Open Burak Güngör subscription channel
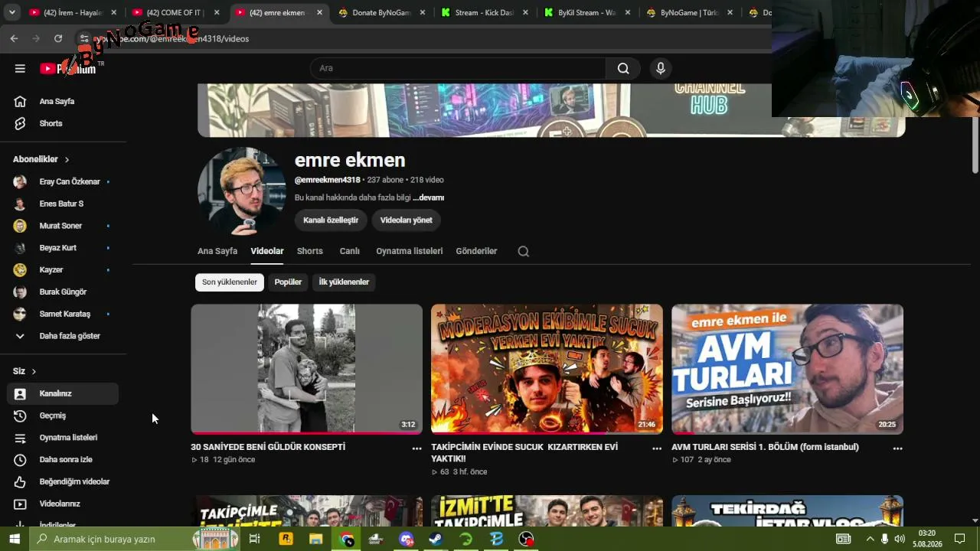The image size is (980, 551). (x=63, y=292)
